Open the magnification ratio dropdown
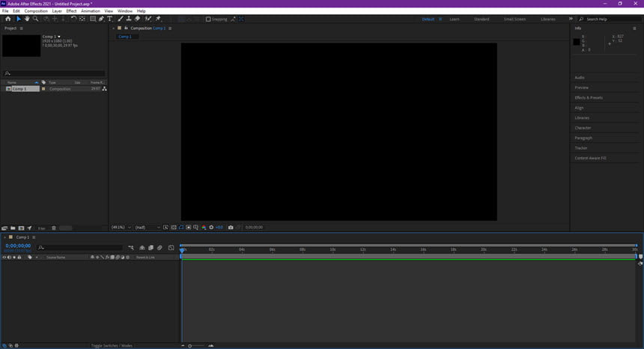 121,227
